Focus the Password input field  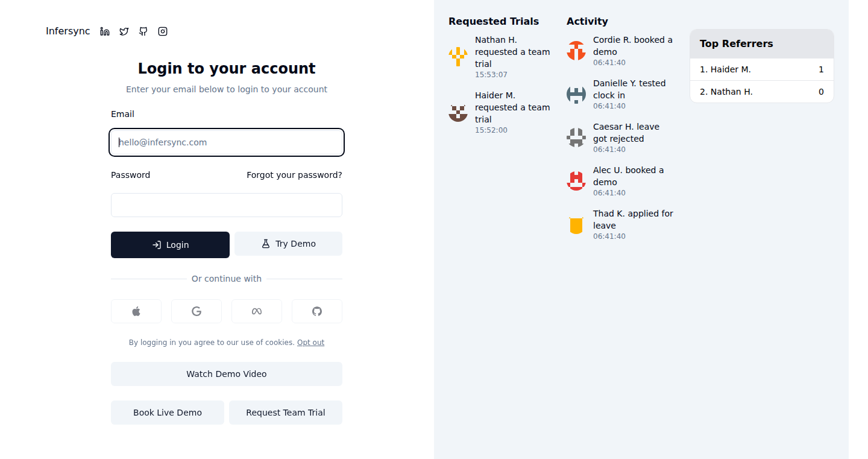point(227,205)
